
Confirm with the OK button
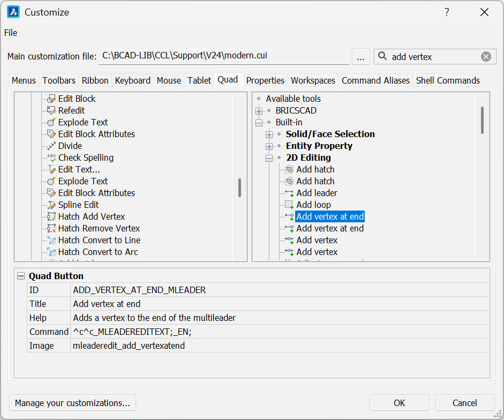pos(399,403)
